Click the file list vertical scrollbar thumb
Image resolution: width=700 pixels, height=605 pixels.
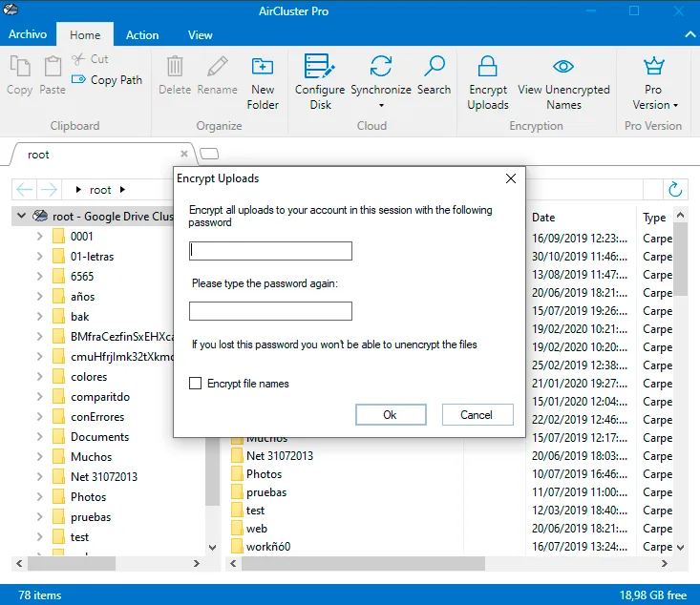click(x=680, y=259)
